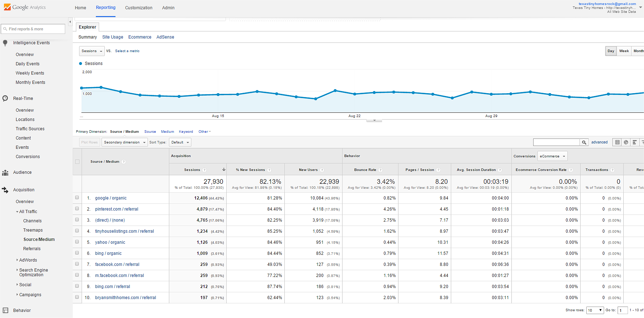Switch to the Site Usage tab

(113, 37)
